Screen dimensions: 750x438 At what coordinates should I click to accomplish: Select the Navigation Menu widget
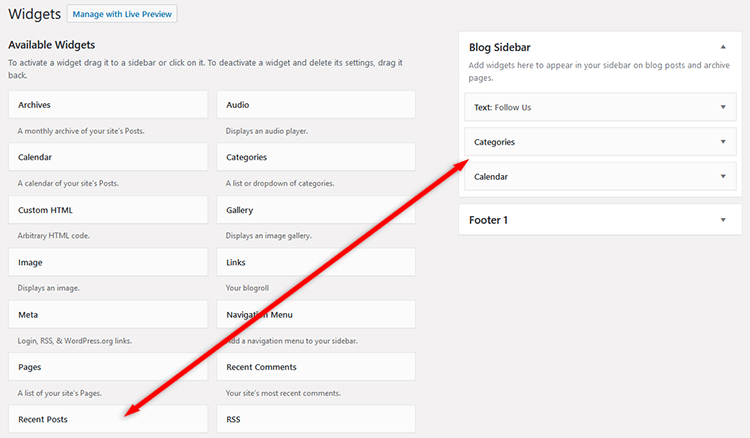(x=316, y=315)
